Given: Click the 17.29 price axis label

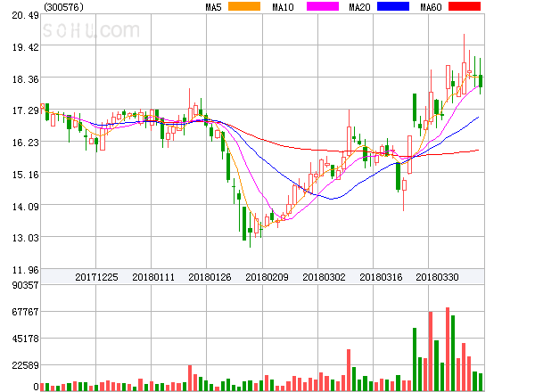Looking at the screenshot, I should (26, 110).
